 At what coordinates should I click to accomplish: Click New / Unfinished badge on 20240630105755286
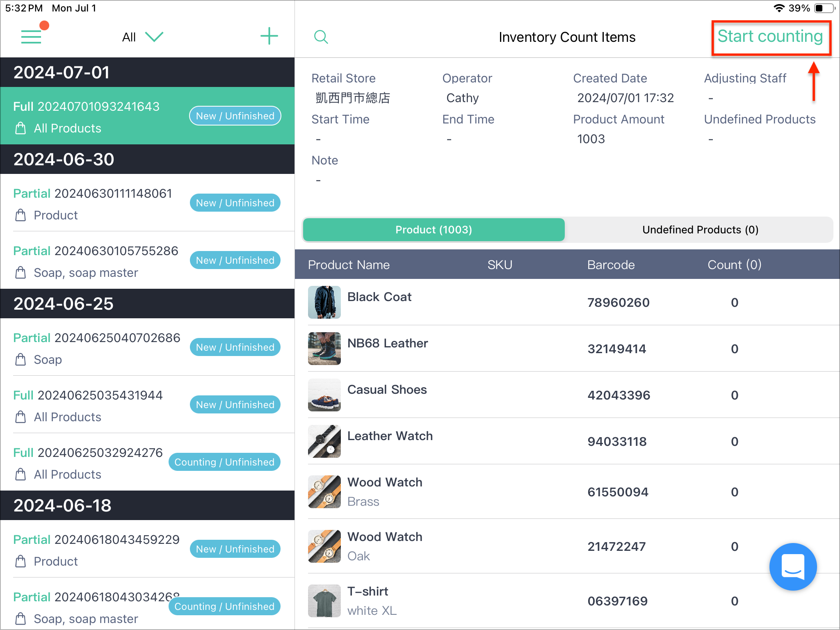[x=235, y=260]
